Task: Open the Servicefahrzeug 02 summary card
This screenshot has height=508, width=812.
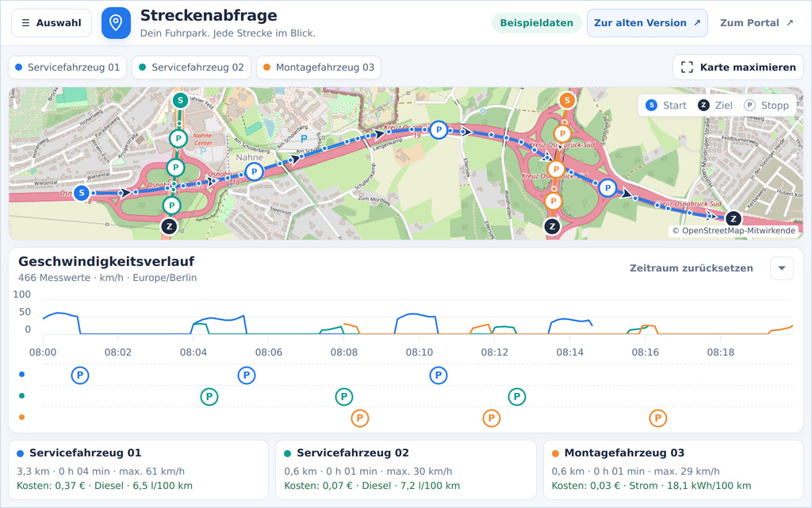Action: click(x=406, y=470)
